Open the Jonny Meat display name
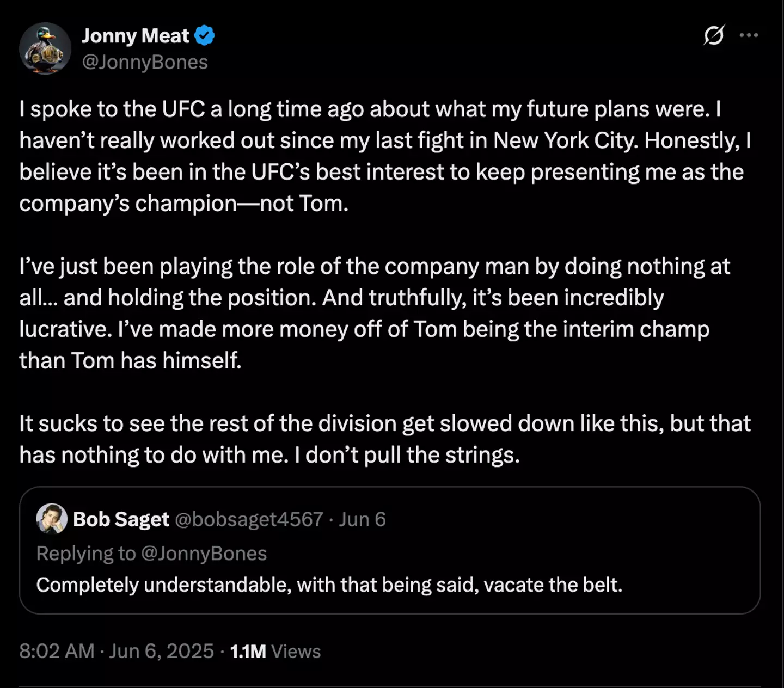Screen dimensions: 784x688 pyautogui.click(x=136, y=36)
